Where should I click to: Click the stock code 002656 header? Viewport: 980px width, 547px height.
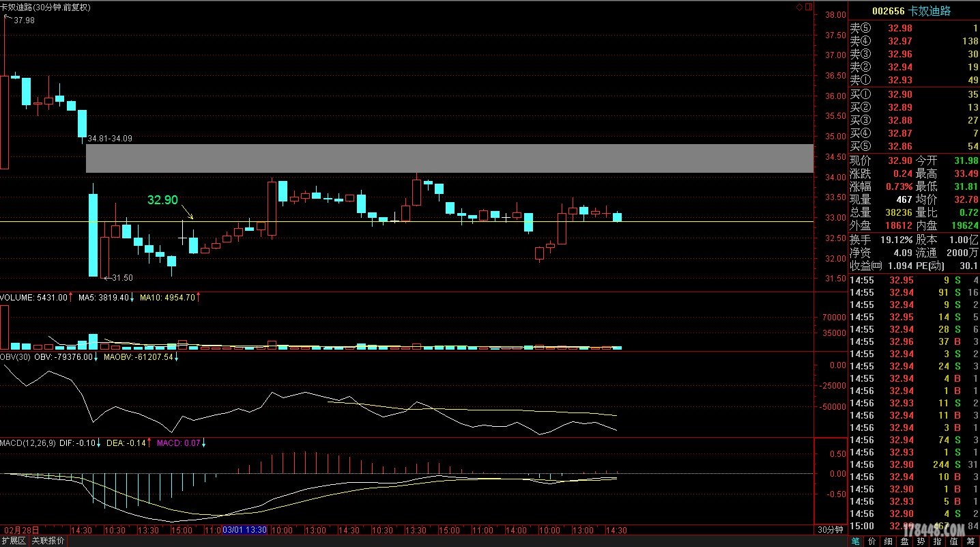tap(889, 11)
